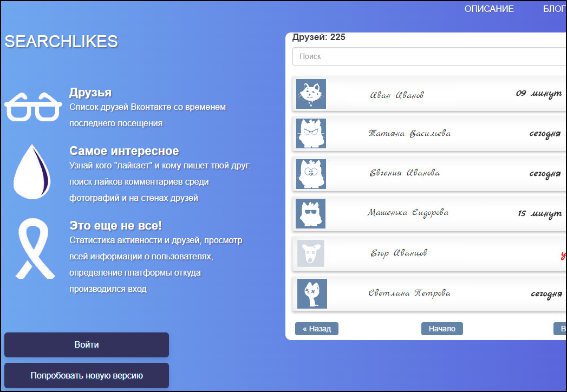Open Светлана Петрова's avatar
This screenshot has height=392, width=567.
tap(312, 293)
